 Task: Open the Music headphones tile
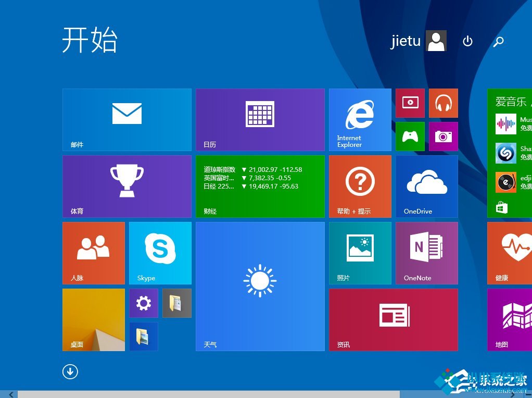(444, 103)
